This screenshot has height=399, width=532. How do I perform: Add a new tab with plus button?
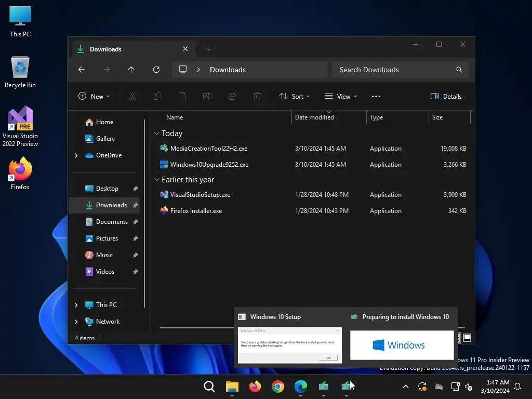tap(208, 49)
